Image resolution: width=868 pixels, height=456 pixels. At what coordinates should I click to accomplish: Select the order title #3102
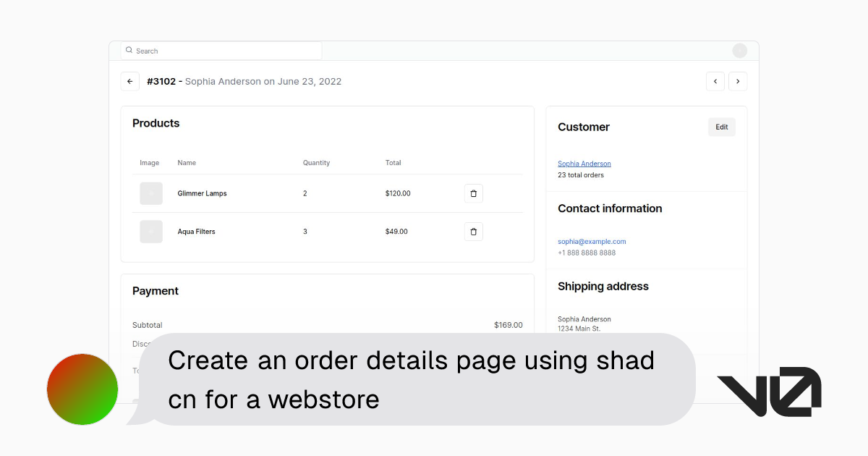pos(161,81)
